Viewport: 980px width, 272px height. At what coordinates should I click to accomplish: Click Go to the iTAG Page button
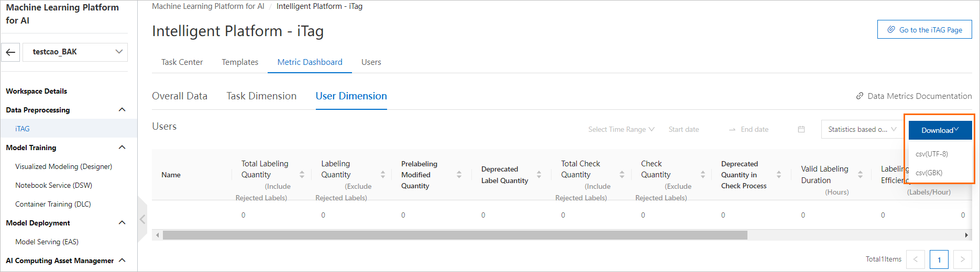click(924, 30)
